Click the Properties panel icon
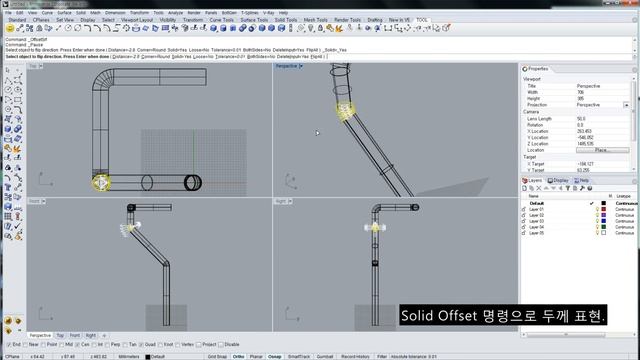This screenshot has height=360, width=640. tap(525, 69)
